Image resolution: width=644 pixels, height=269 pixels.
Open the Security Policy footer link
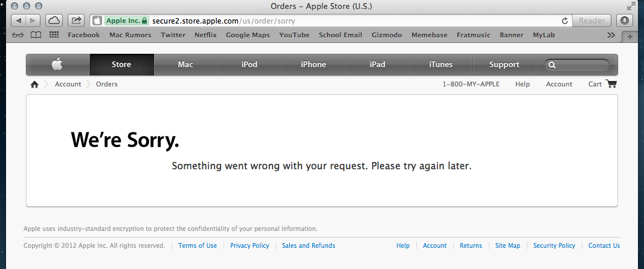[x=554, y=245]
